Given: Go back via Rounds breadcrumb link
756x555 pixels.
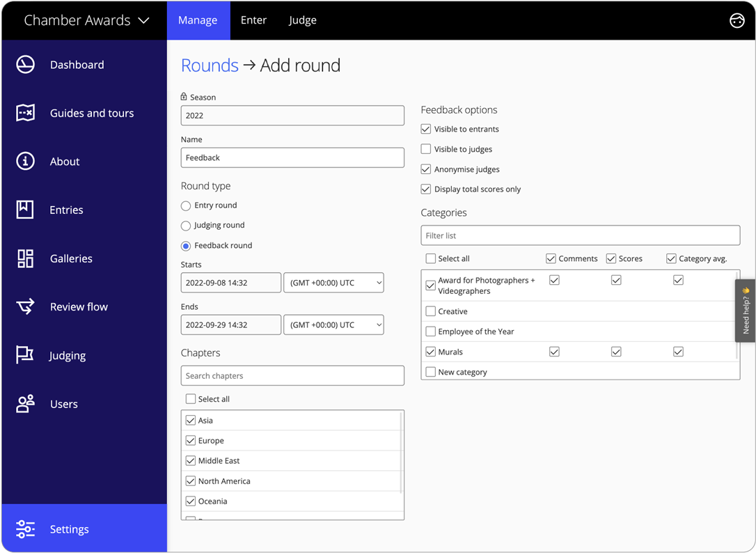Looking at the screenshot, I should pyautogui.click(x=210, y=65).
